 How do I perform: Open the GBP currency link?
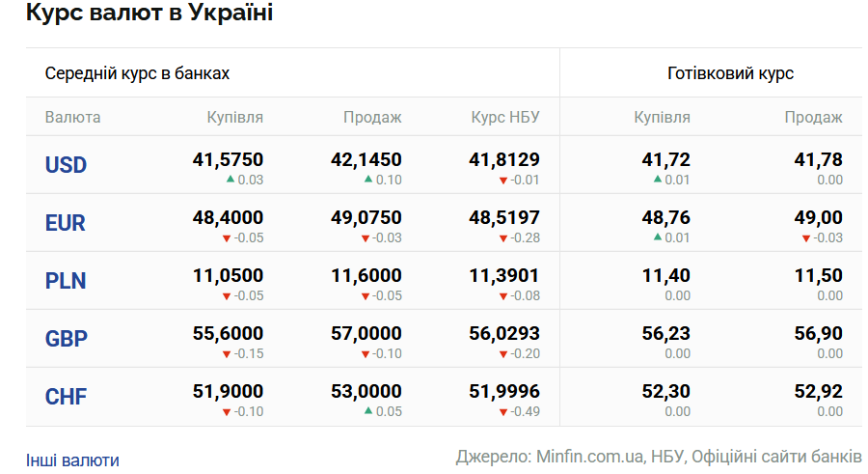tap(67, 339)
